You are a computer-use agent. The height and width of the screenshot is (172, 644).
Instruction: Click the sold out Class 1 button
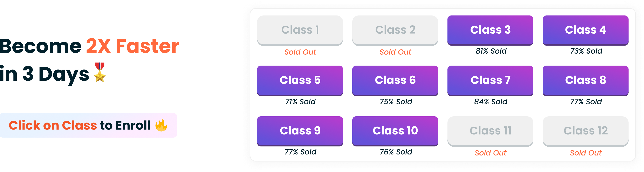(x=300, y=30)
